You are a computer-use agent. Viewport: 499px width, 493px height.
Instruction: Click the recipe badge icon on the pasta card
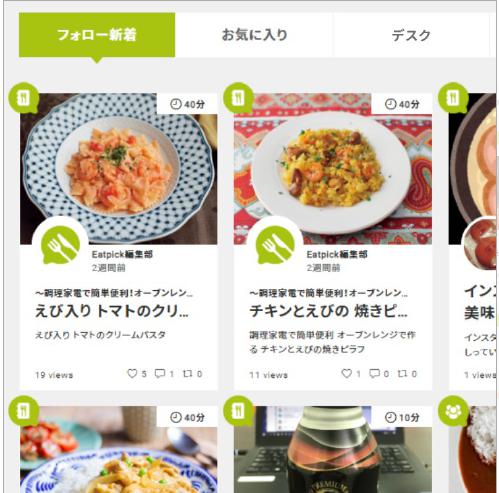pyautogui.click(x=23, y=98)
